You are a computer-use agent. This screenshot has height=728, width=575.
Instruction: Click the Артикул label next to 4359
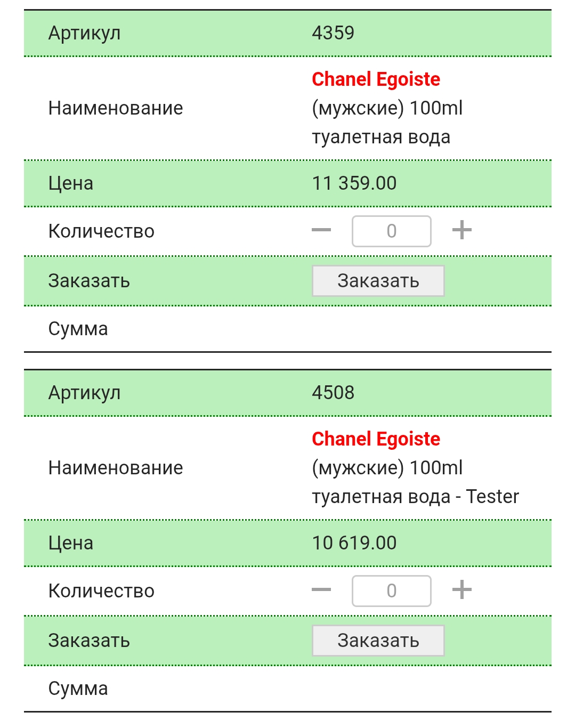click(x=84, y=33)
